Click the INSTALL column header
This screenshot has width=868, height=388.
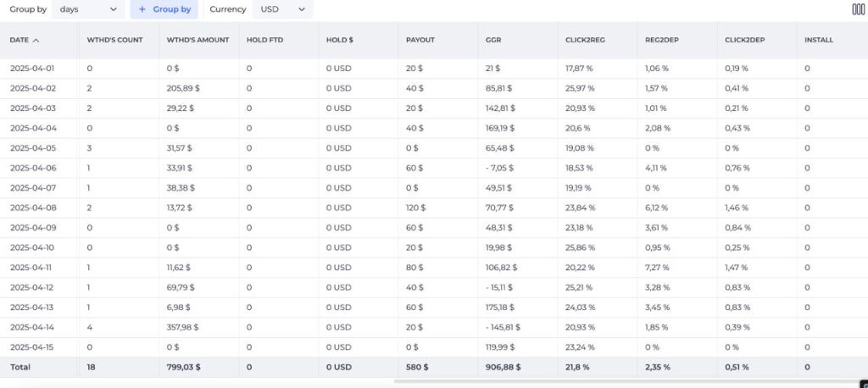click(x=819, y=40)
